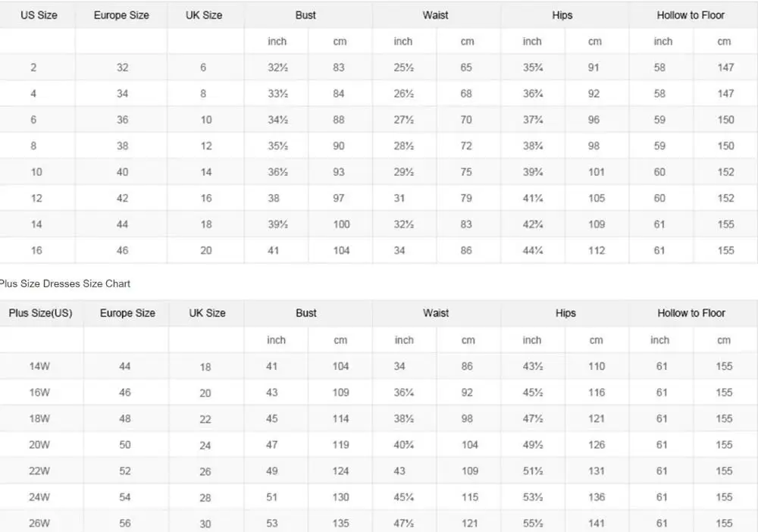
Task: Select the 'Plus Size Dresses Size Chart' heading
Action: coord(66,283)
